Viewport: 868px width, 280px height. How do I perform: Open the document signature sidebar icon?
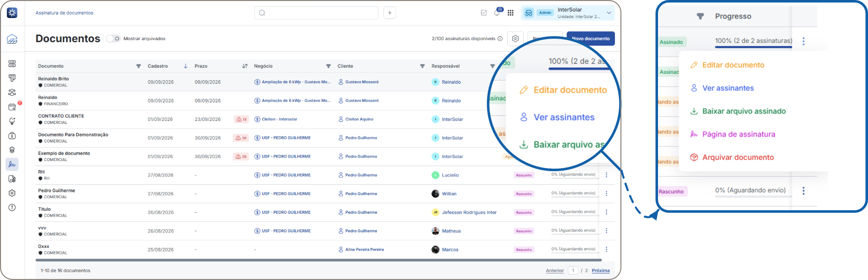click(x=12, y=164)
